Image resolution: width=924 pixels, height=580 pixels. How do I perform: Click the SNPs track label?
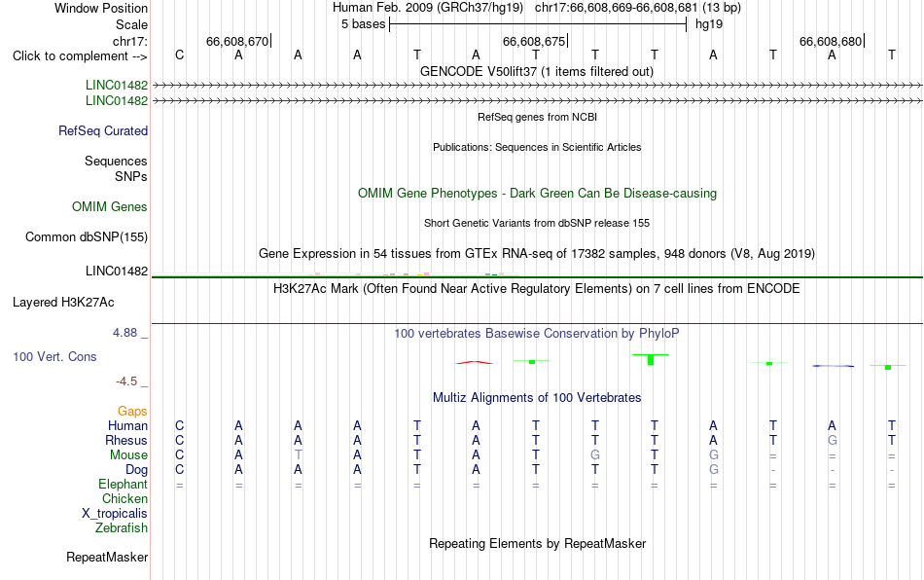[x=131, y=176]
